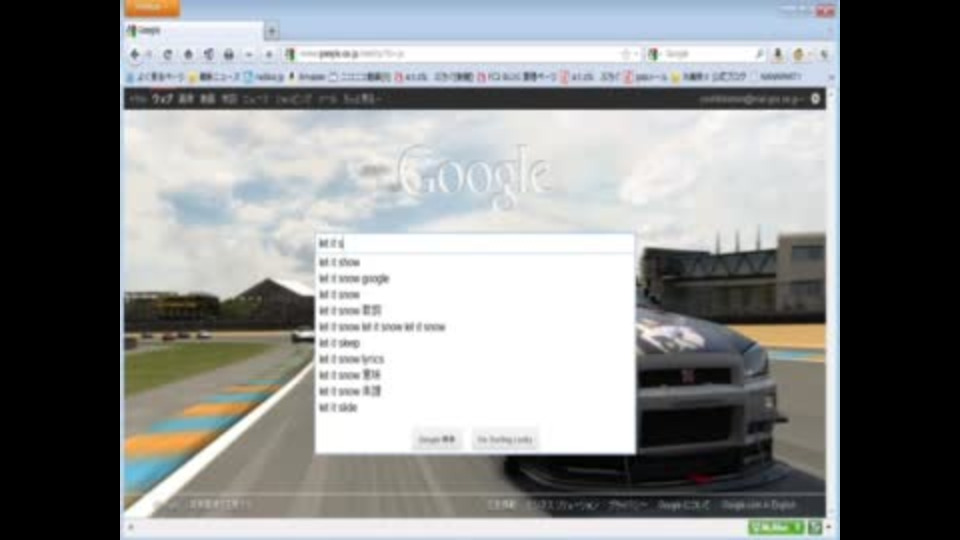Choose suggestion let it snow lyrics
Viewport: 960px width, 540px height.
(351, 359)
